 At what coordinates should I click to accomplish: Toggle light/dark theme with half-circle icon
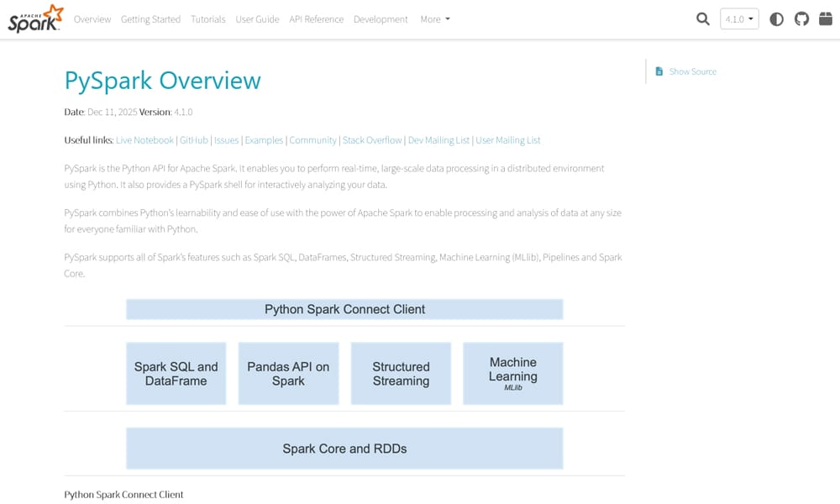point(776,18)
